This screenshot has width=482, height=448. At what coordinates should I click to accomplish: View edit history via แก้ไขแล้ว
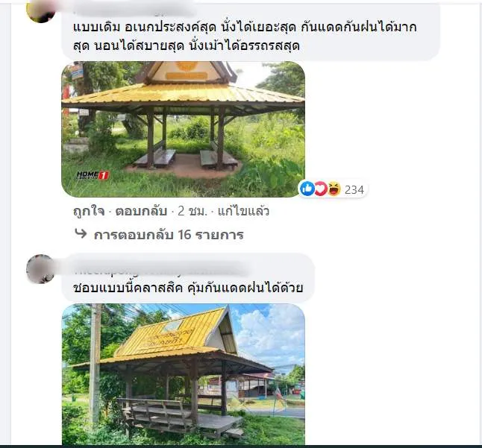(x=243, y=211)
